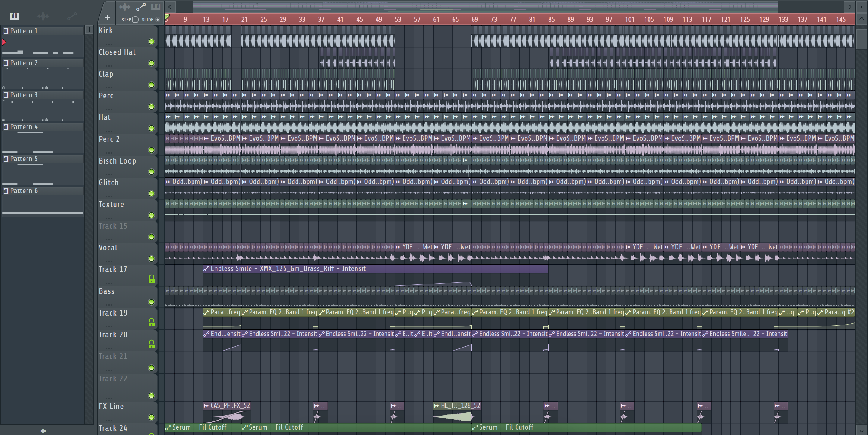This screenshot has width=868, height=435.
Task: Open the three-dot options on Kick track
Action: click(x=109, y=44)
